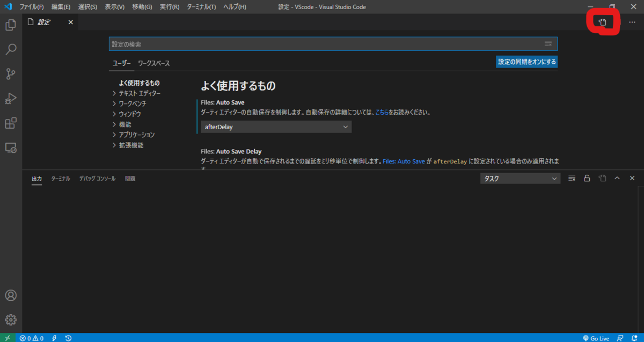Open the タスク output channel dropdown
The image size is (644, 342).
point(520,179)
